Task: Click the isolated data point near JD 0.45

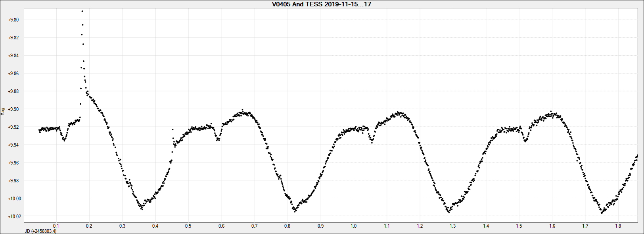Action: click(x=172, y=130)
